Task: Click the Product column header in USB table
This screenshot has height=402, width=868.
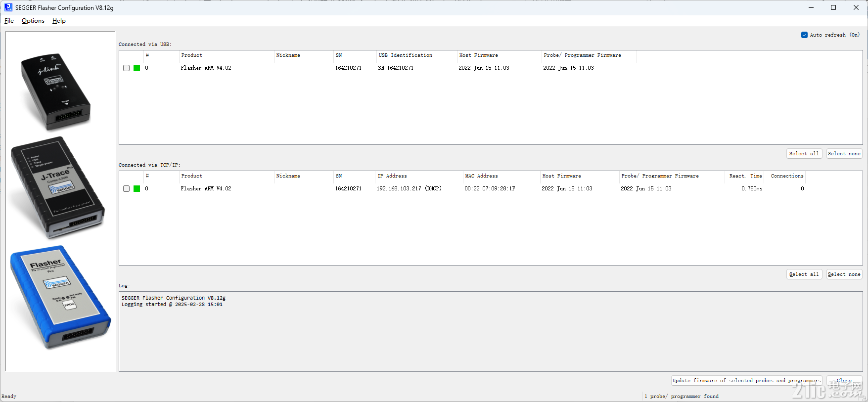Action: (x=227, y=55)
